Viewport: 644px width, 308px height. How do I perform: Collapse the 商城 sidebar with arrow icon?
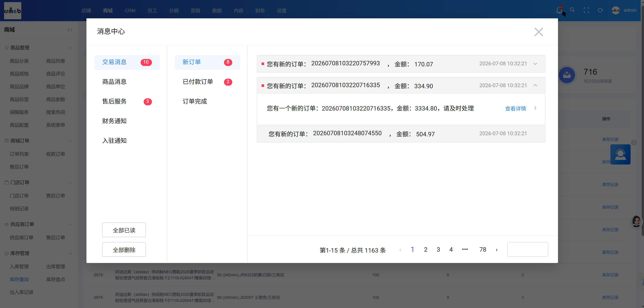coord(70,30)
